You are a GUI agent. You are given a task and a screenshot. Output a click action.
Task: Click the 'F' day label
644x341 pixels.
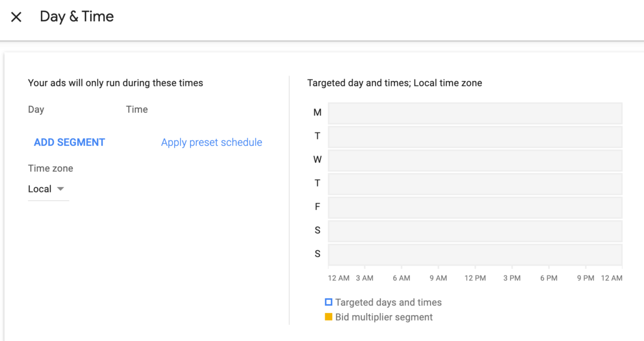pos(317,207)
